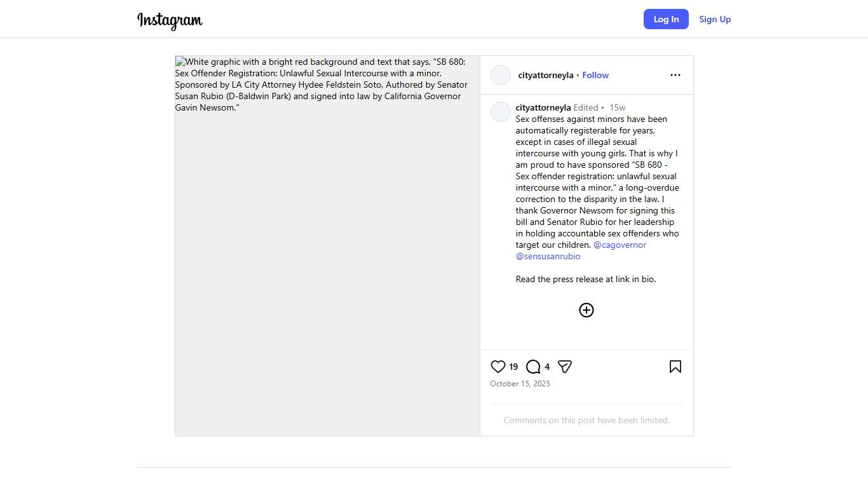
Task: Click the October 15, 2025 date
Action: click(x=520, y=384)
